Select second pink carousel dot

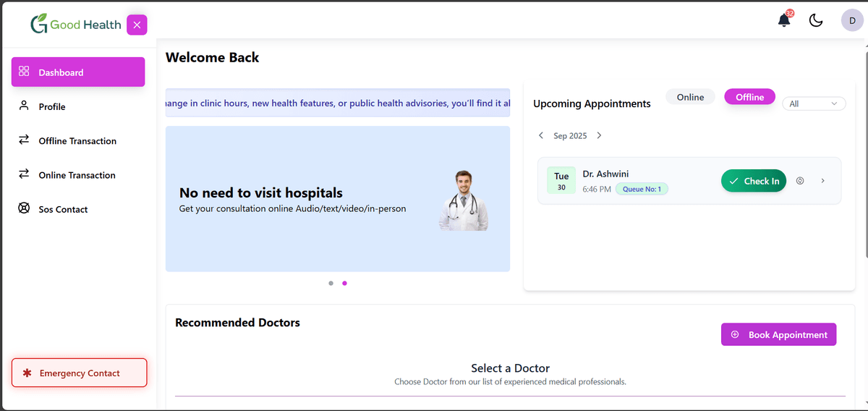(344, 283)
